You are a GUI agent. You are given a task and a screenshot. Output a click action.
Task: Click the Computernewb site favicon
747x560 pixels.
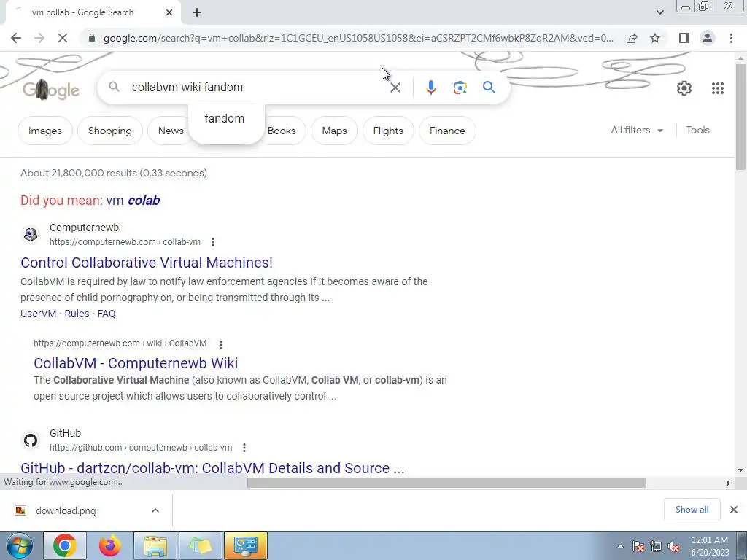pos(31,234)
